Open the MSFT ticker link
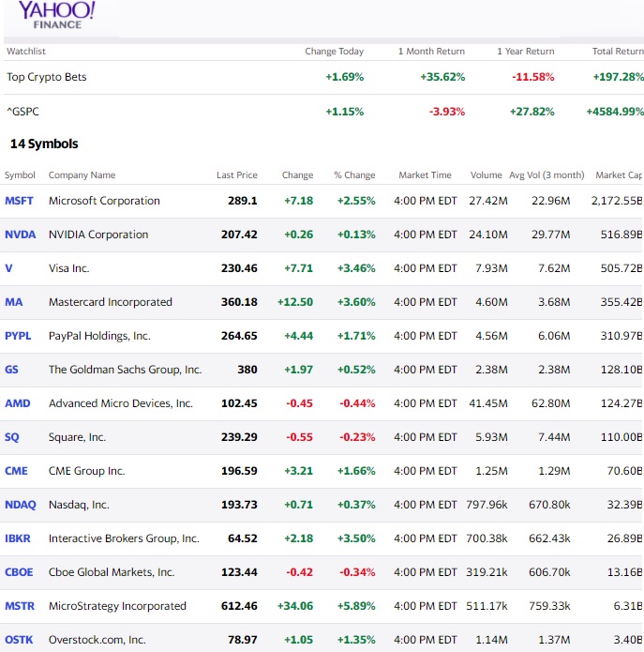The width and height of the screenshot is (644, 652). click(x=19, y=201)
